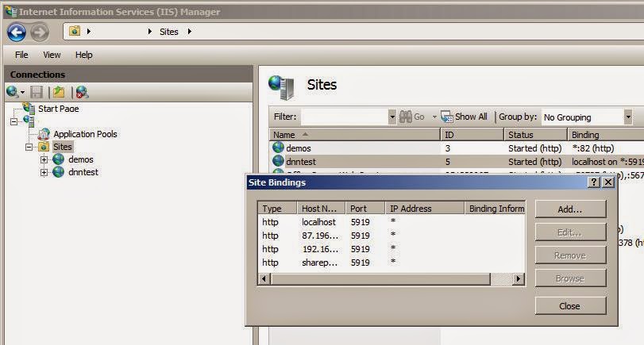Click the server node icon in tree

click(x=29, y=121)
